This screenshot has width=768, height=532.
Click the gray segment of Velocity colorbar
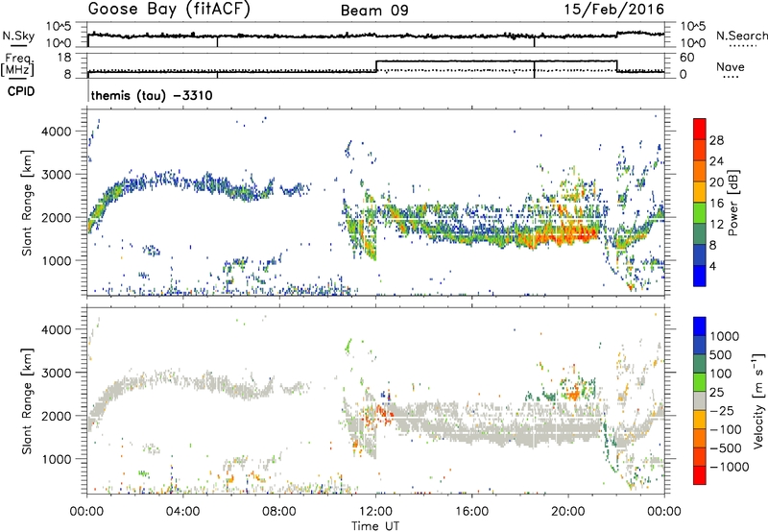point(700,400)
